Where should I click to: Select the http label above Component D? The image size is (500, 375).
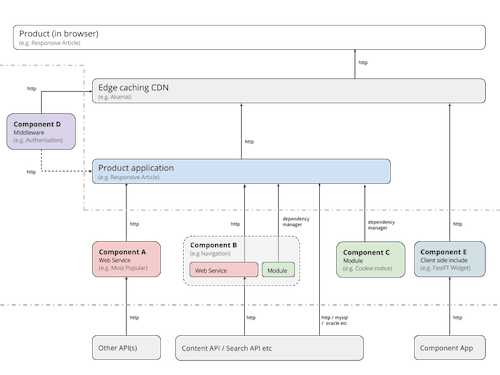coord(31,89)
